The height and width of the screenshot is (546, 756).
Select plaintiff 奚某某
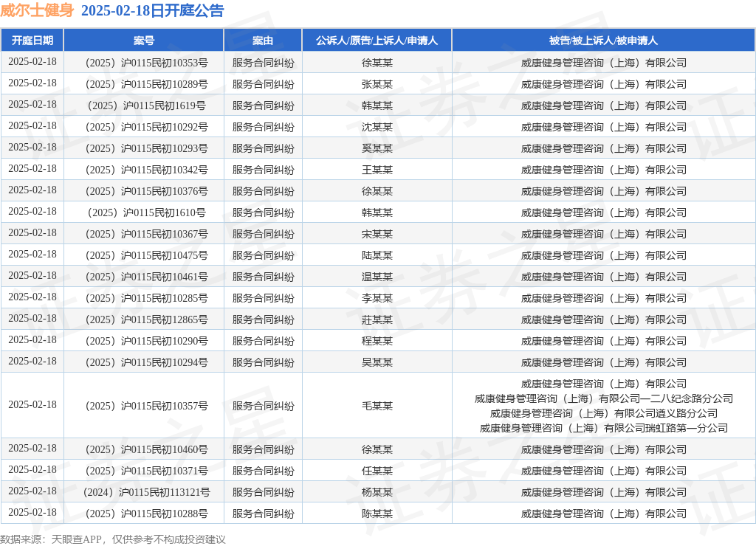pos(377,148)
